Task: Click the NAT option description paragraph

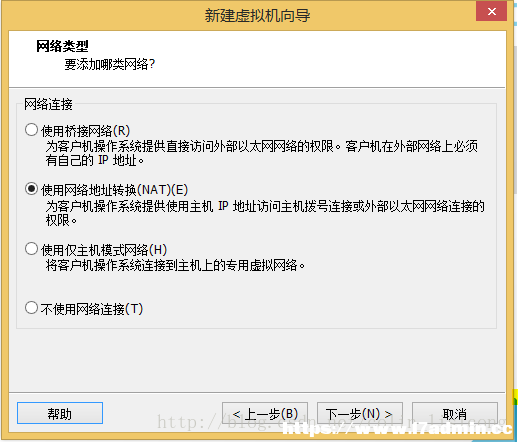Action: (265, 213)
